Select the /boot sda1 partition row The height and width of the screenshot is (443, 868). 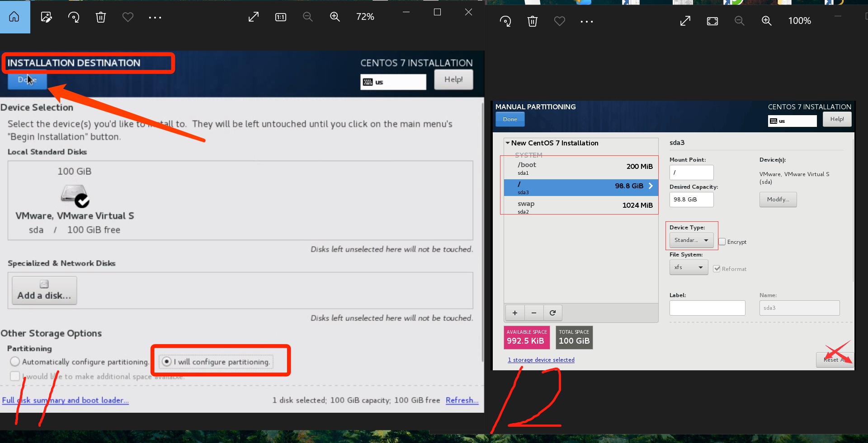pyautogui.click(x=581, y=168)
